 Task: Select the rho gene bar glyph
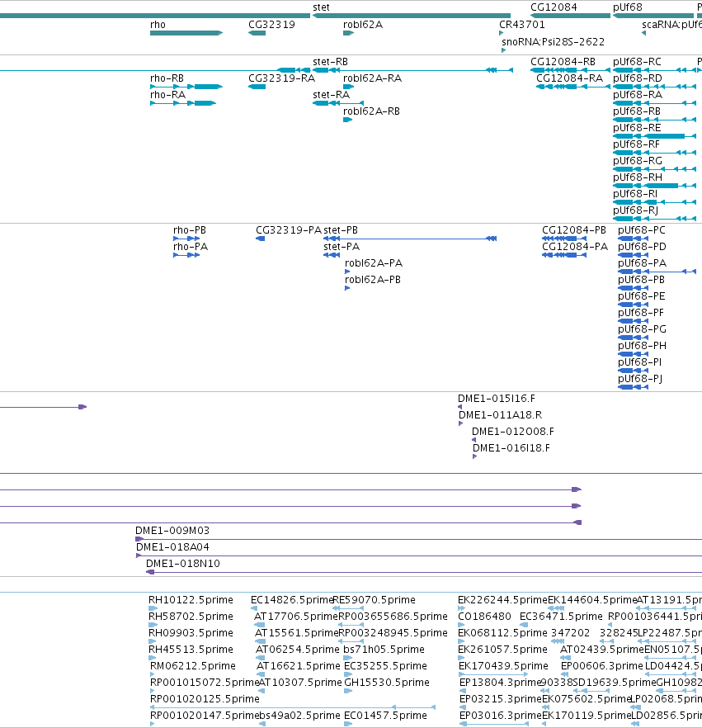(186, 33)
